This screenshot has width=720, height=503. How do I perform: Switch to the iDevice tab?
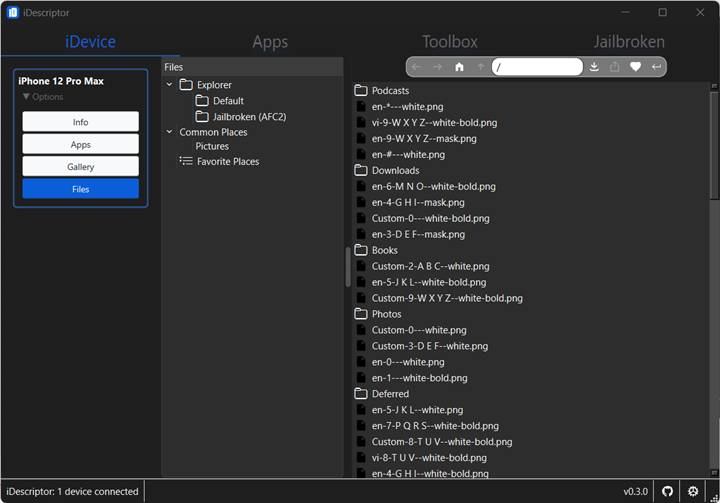click(x=90, y=42)
